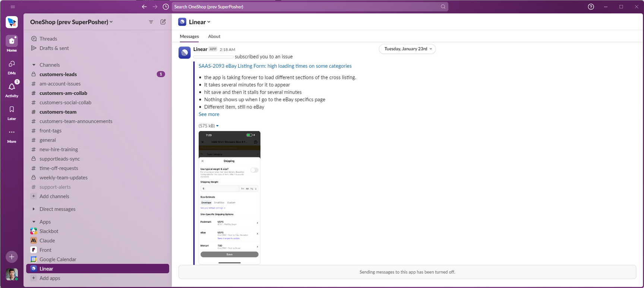Open the Linear header title dropdown

coord(200,22)
